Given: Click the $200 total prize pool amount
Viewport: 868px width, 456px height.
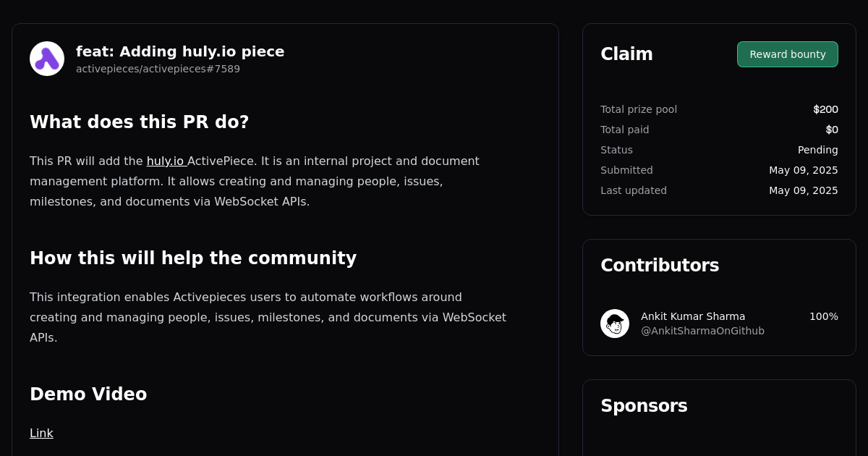Looking at the screenshot, I should pyautogui.click(x=825, y=109).
